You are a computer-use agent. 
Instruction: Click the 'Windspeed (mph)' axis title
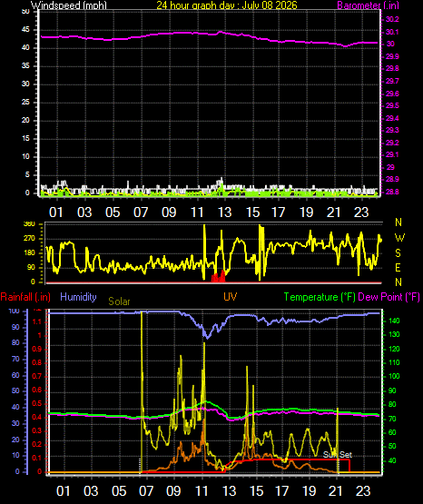[69, 5]
